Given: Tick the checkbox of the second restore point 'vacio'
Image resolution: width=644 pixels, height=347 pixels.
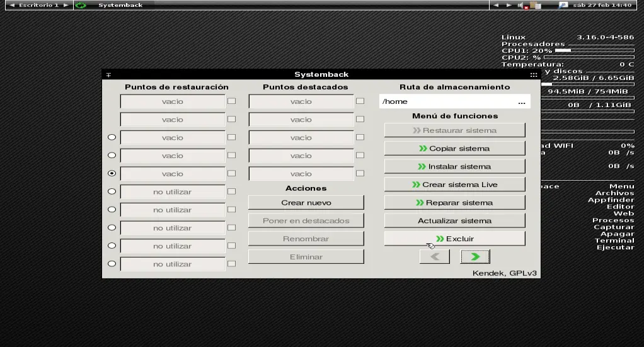Looking at the screenshot, I should point(232,119).
